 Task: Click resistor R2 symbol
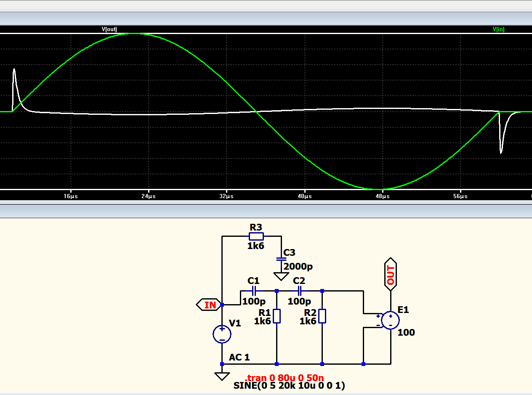(x=322, y=316)
